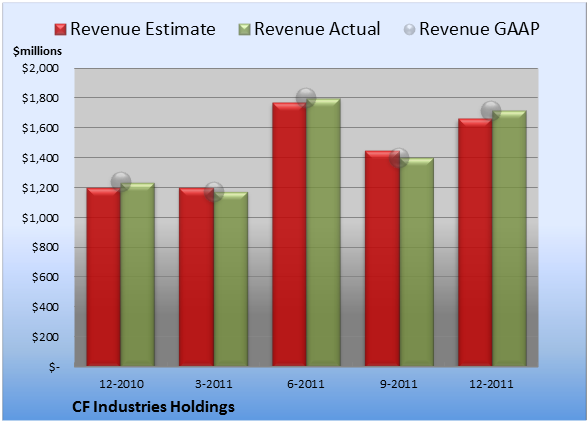Click the 12-2011 quarter label
The image size is (588, 422).
tap(491, 384)
